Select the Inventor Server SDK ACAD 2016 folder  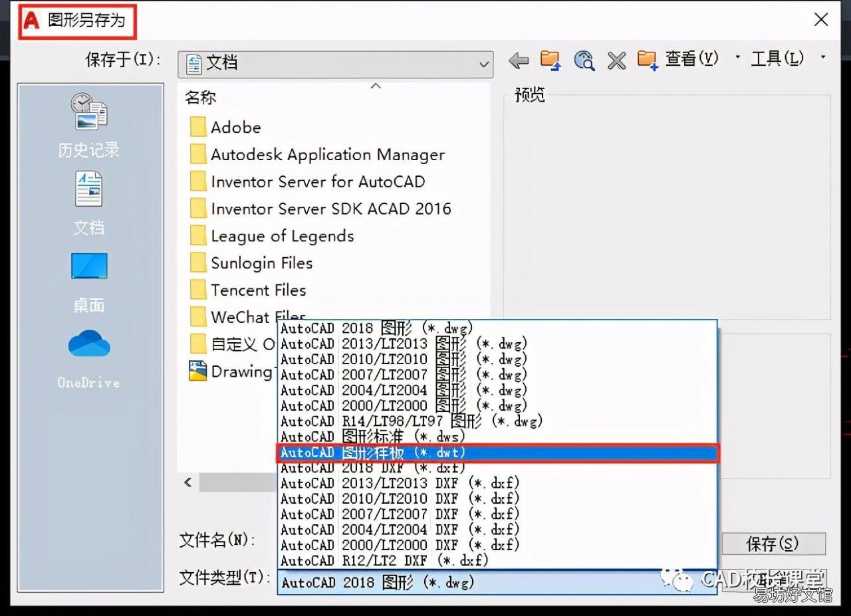pos(320,209)
